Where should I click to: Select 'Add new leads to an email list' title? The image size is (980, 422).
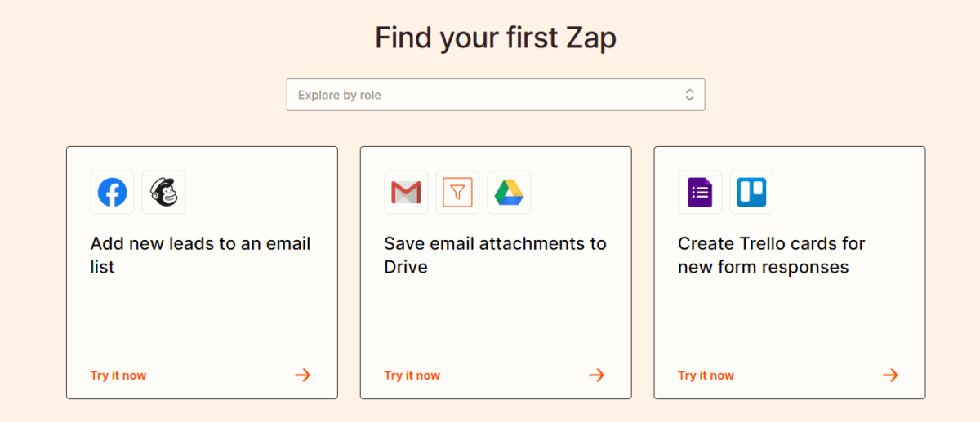click(201, 255)
